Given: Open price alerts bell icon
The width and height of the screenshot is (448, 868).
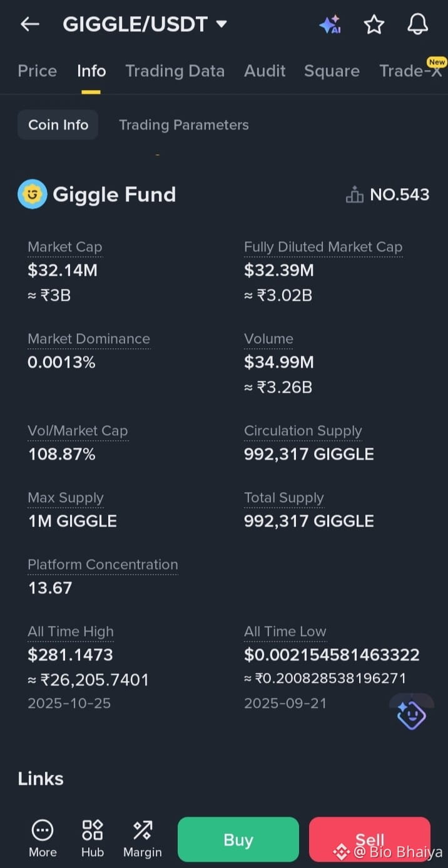Looking at the screenshot, I should coord(418,24).
